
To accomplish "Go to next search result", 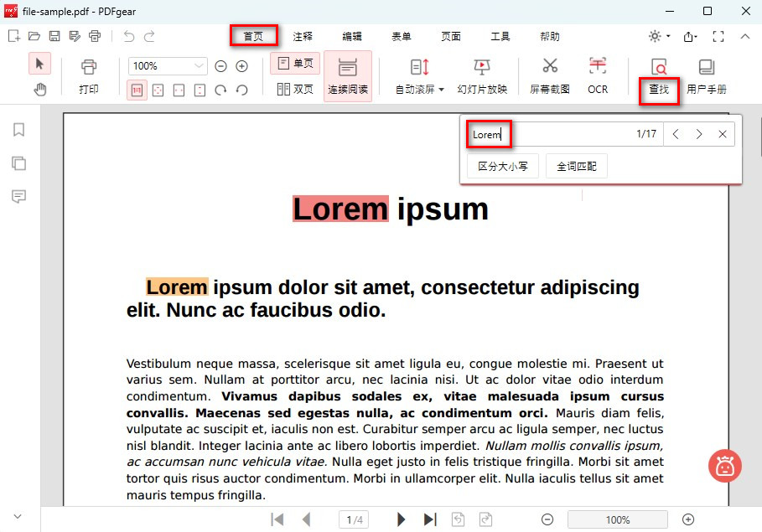I will [x=698, y=133].
